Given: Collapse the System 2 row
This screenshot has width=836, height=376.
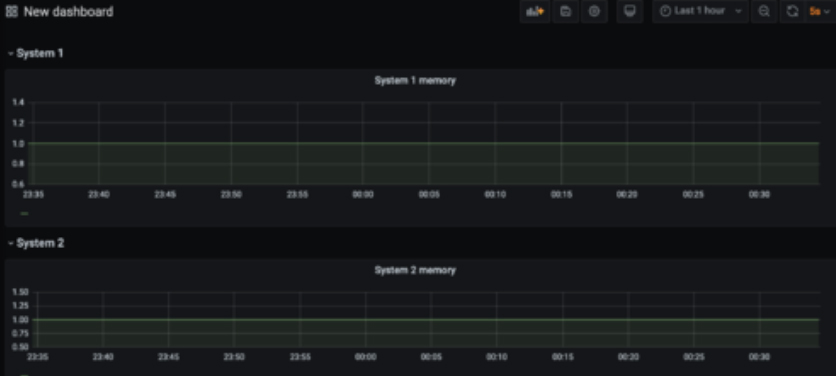Looking at the screenshot, I should pos(11,243).
